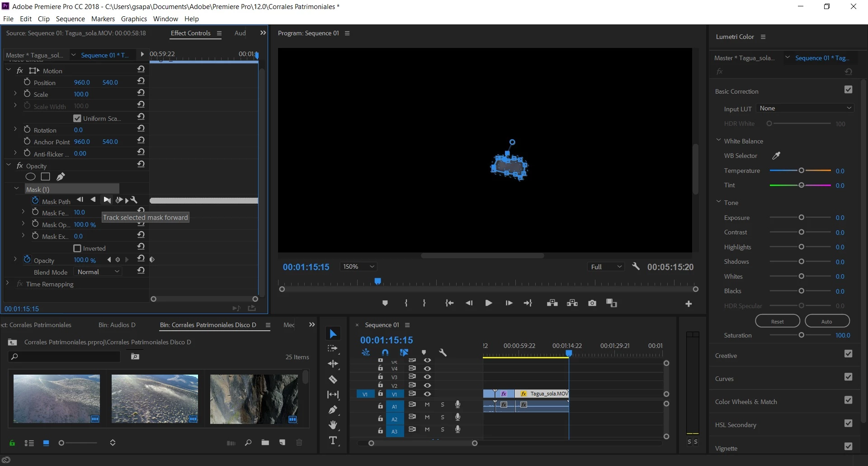Select the Track Select Forward tool
The image size is (868, 466).
pos(333,349)
